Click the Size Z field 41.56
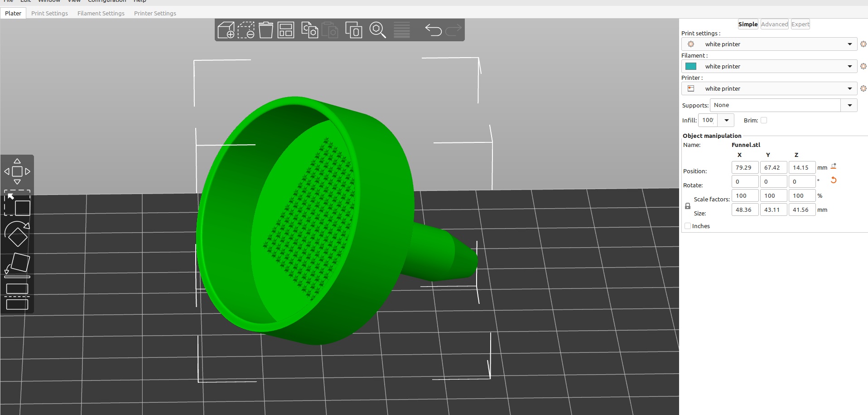 point(802,210)
